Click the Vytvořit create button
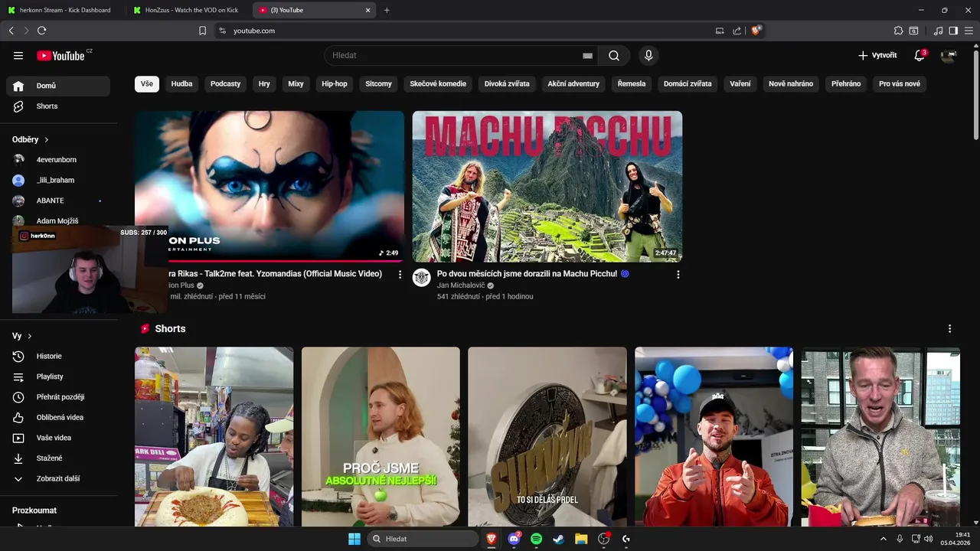 [x=877, y=55]
